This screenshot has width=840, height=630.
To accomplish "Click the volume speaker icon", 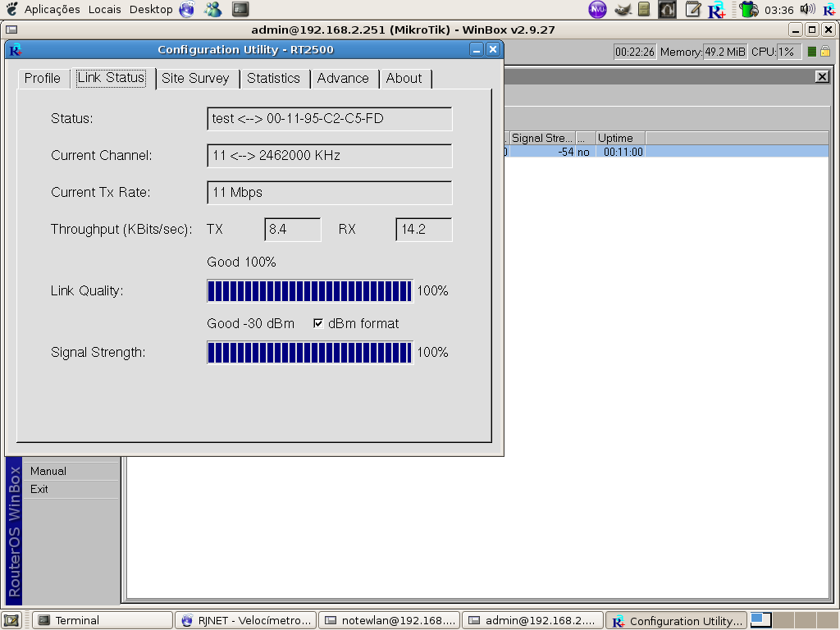I will 807,9.
